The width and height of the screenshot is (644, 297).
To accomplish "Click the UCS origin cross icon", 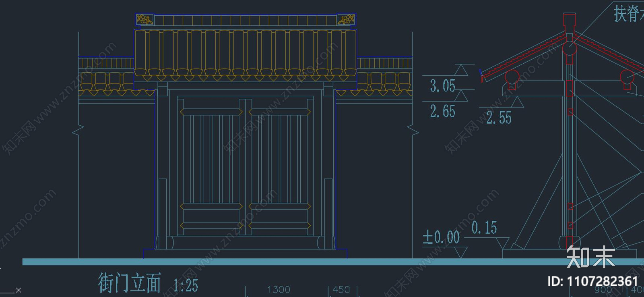I will (18, 290).
